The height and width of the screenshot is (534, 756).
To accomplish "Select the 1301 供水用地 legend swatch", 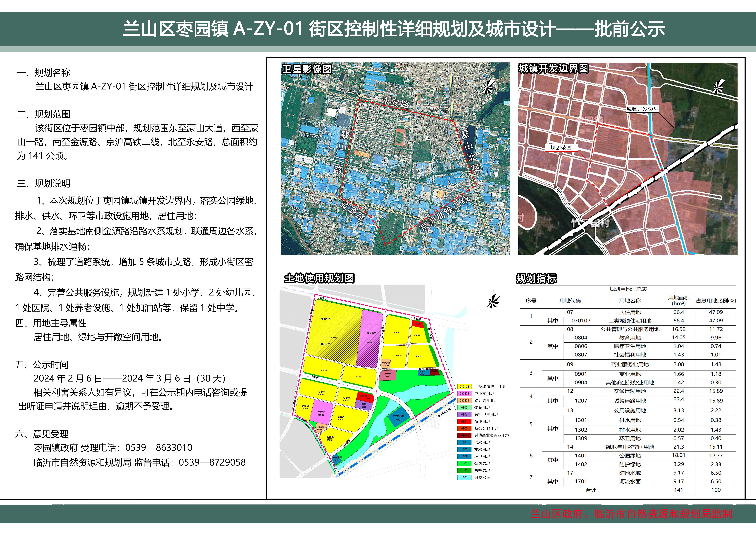I will point(464,443).
